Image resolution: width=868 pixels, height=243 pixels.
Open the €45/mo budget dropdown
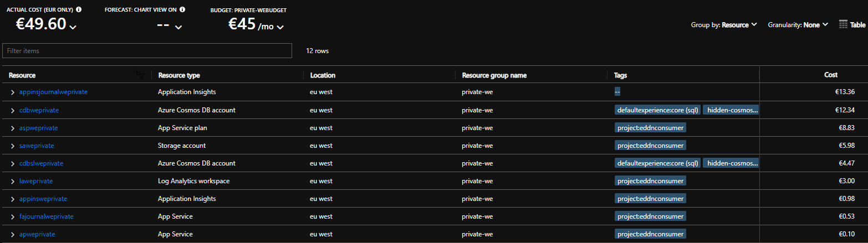click(280, 27)
